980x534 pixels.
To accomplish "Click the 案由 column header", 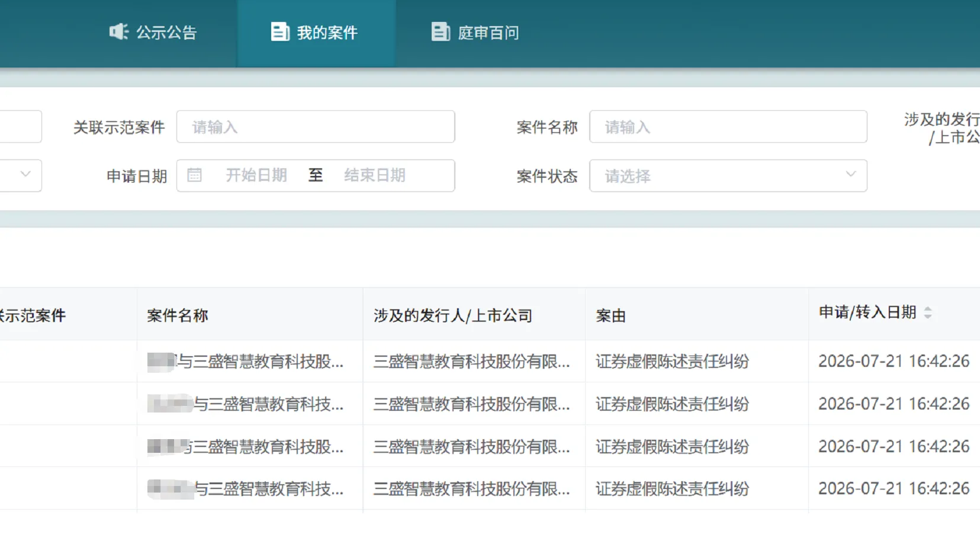I will (611, 315).
